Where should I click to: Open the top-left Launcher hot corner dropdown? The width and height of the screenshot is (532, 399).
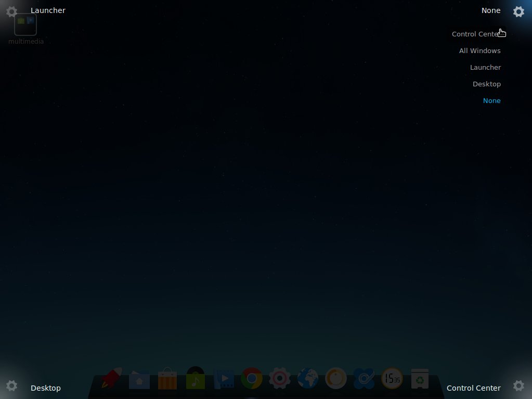pos(48,10)
